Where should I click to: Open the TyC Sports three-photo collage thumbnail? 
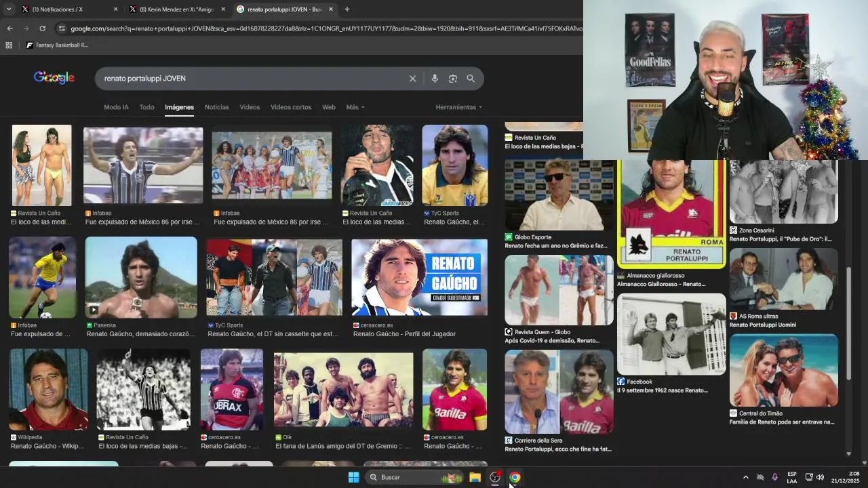[275, 277]
